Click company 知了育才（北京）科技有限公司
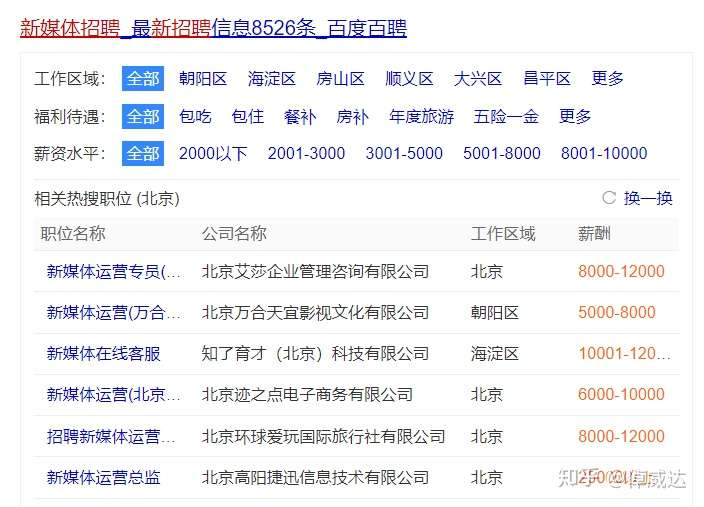Image resolution: width=704 pixels, height=507 pixels. [315, 354]
